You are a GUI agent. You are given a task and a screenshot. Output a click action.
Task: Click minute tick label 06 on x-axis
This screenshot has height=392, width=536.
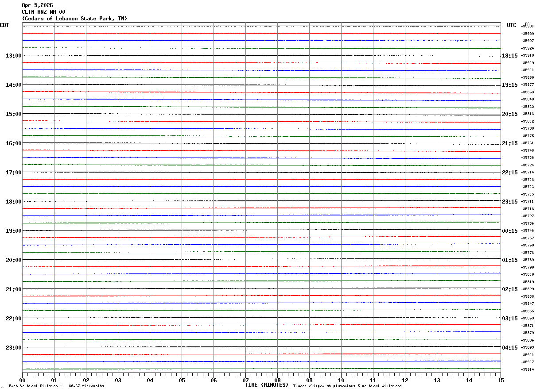coord(214,380)
